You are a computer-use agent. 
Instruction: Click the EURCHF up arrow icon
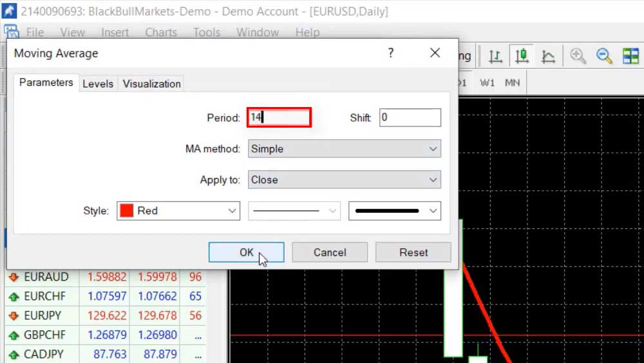point(14,297)
